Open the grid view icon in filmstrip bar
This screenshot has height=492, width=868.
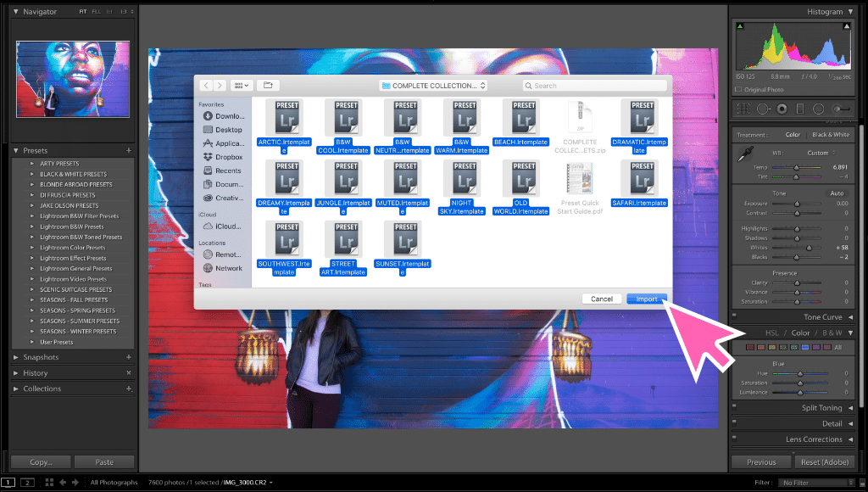pyautogui.click(x=49, y=483)
